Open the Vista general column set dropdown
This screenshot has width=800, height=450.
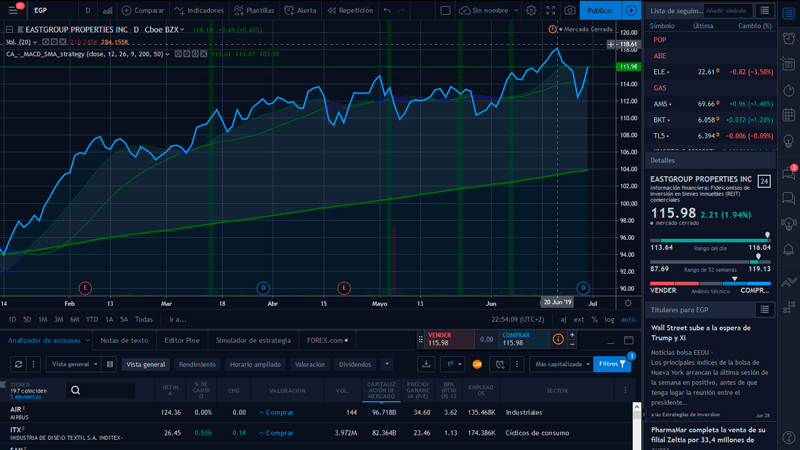pyautogui.click(x=74, y=364)
